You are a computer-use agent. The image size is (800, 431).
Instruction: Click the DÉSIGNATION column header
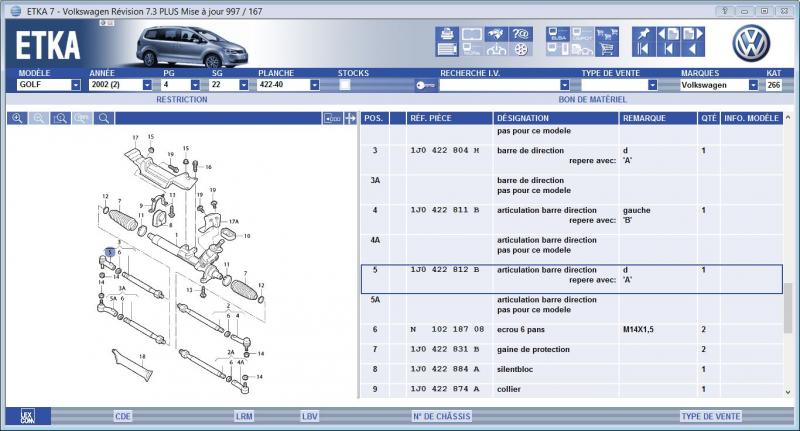(x=556, y=118)
